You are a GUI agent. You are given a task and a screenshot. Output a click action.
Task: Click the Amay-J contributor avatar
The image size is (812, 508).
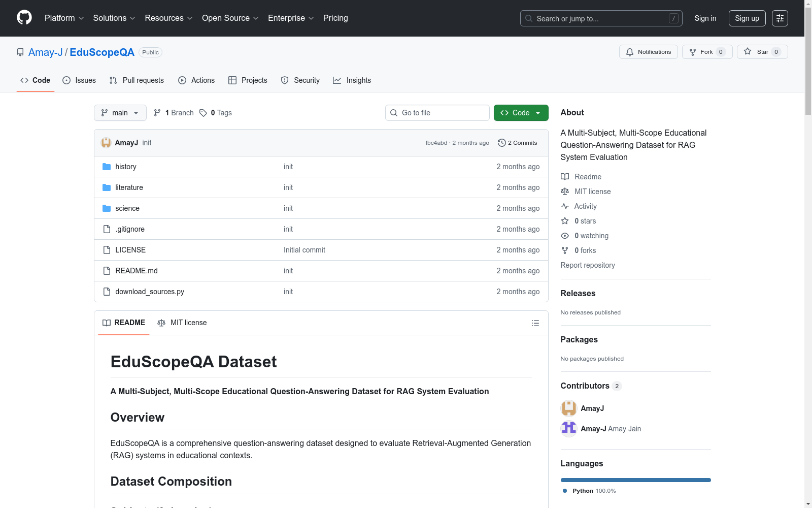click(x=569, y=429)
